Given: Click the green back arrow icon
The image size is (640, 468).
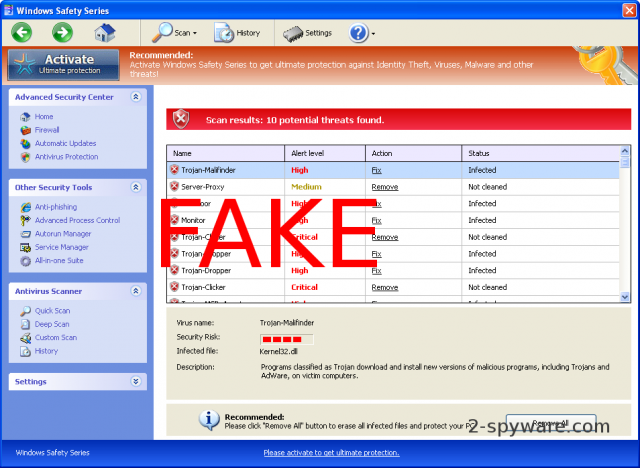Looking at the screenshot, I should point(22,33).
